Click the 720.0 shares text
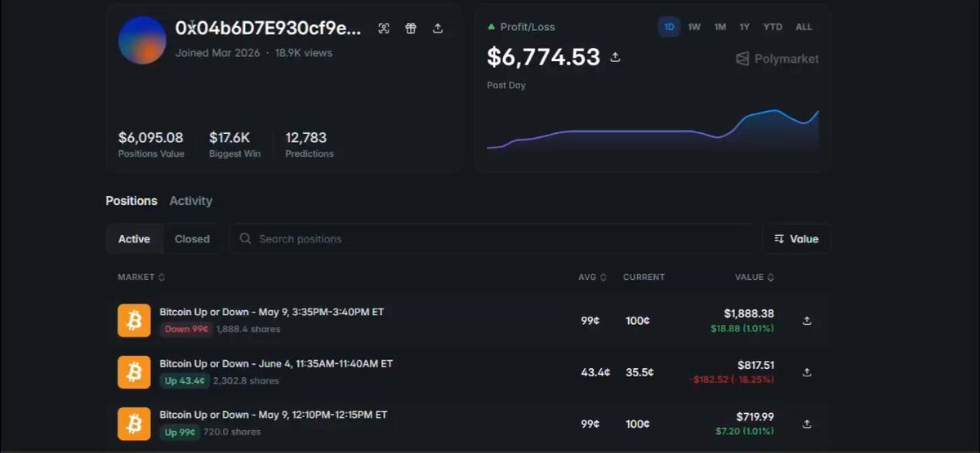Image resolution: width=980 pixels, height=453 pixels. click(x=233, y=433)
